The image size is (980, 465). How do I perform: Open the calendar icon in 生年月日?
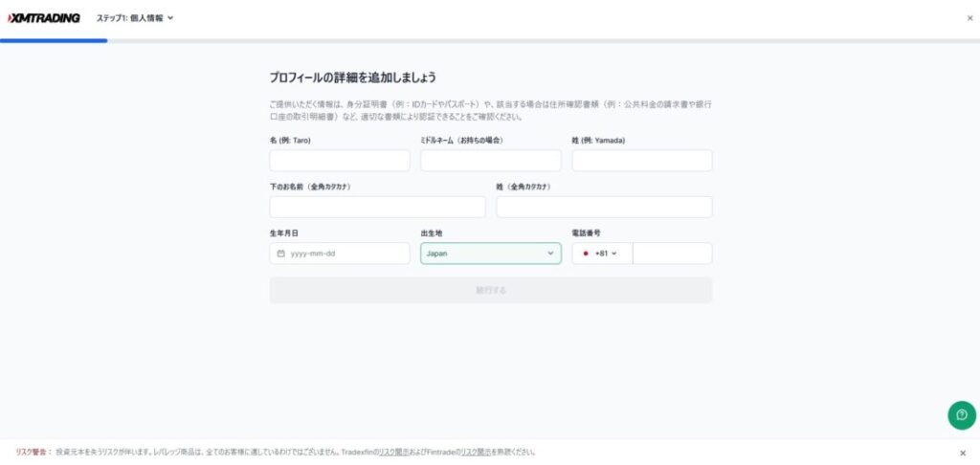coord(280,254)
